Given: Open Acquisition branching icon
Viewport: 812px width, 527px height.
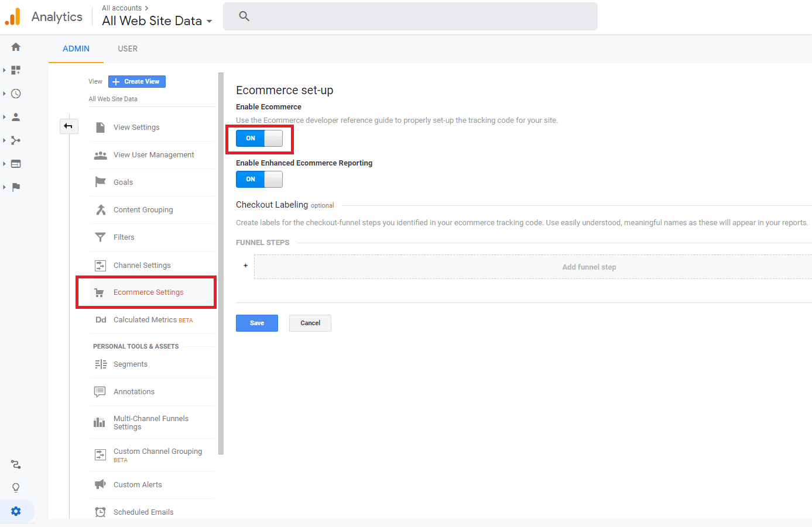Looking at the screenshot, I should pos(16,140).
